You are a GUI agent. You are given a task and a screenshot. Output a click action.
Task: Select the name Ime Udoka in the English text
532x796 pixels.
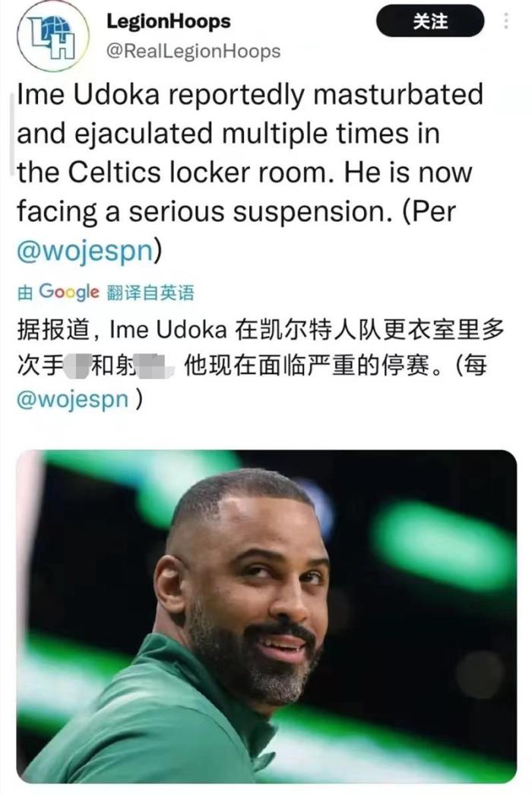[x=88, y=95]
